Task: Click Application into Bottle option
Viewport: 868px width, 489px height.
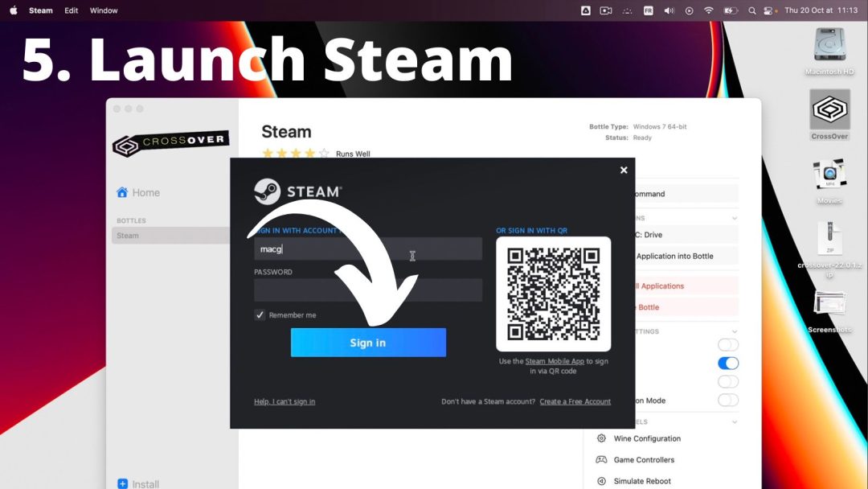Action: (x=686, y=256)
